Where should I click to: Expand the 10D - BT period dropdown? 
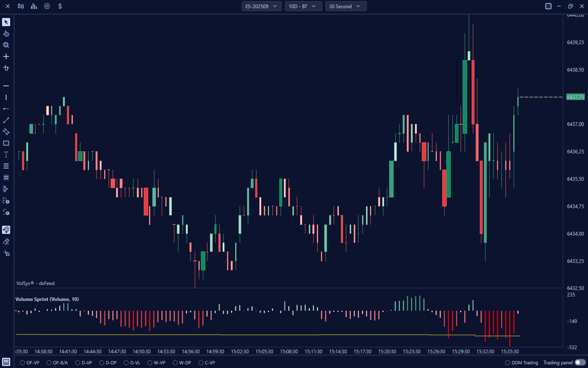click(303, 6)
